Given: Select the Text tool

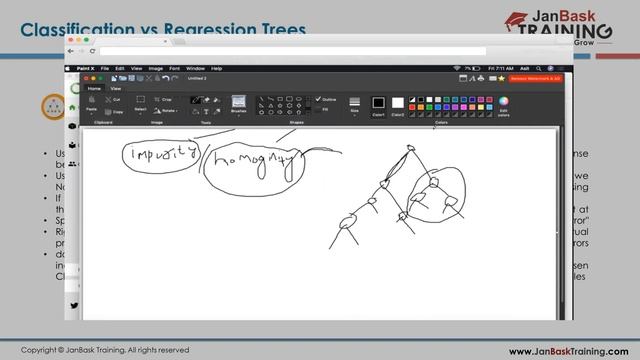Looking at the screenshot, I should coord(207,111).
